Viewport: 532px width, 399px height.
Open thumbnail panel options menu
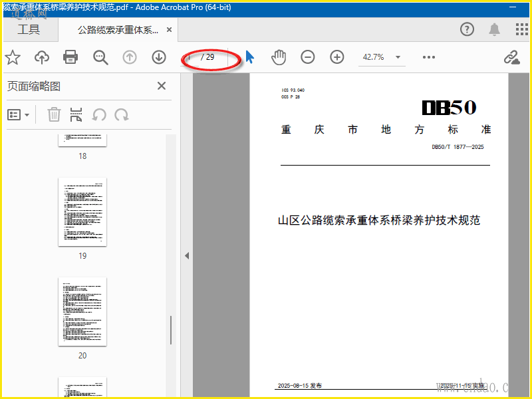(x=19, y=115)
